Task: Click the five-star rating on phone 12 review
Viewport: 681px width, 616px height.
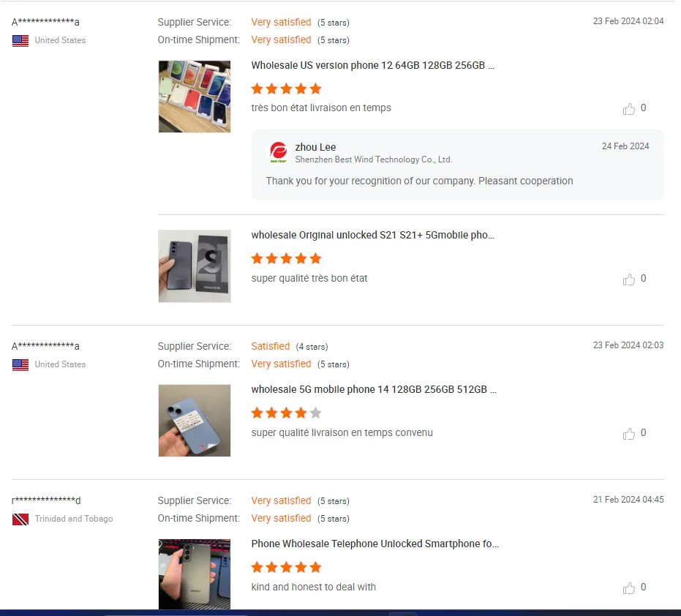Action: click(286, 89)
